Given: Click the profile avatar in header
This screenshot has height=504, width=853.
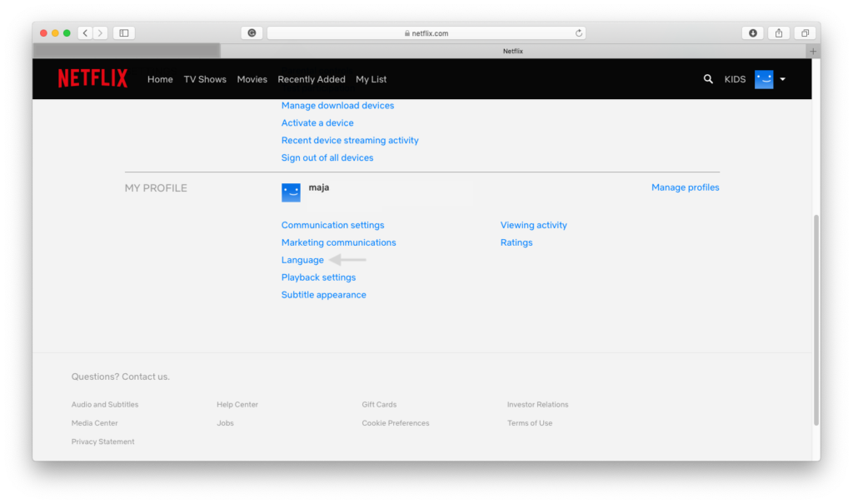Looking at the screenshot, I should (x=764, y=79).
